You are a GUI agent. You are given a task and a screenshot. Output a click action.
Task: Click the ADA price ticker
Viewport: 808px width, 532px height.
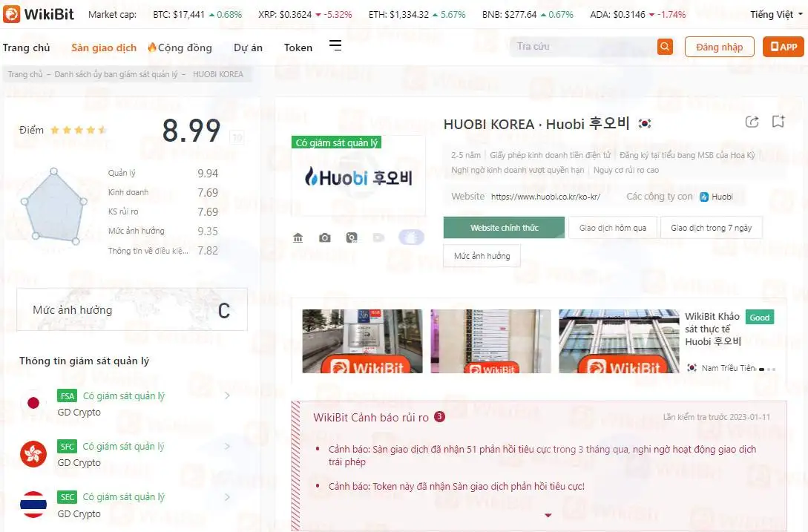click(x=638, y=14)
